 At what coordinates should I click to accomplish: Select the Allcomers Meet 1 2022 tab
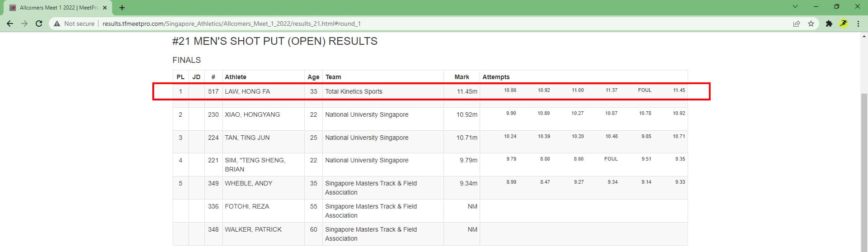point(58,8)
